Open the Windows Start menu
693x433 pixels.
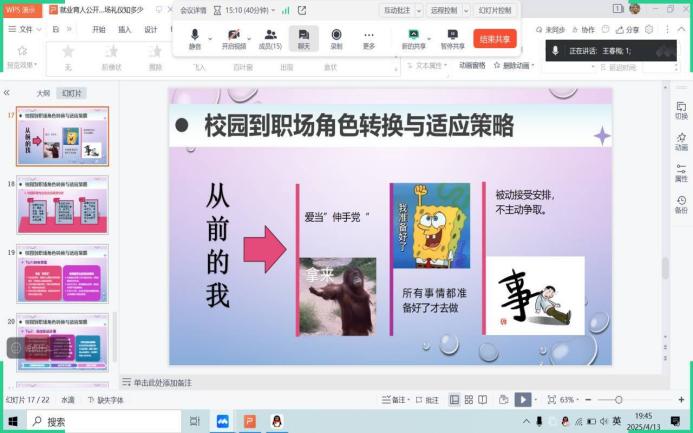[x=11, y=421]
